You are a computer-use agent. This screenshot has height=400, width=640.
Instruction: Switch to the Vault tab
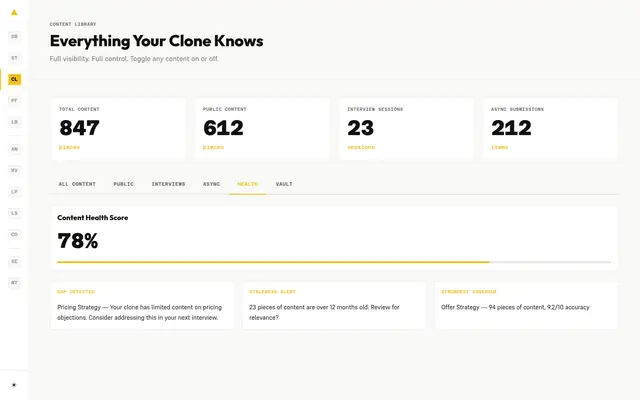click(284, 184)
